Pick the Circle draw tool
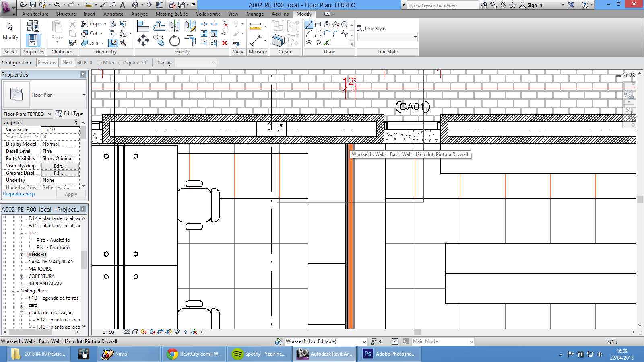The height and width of the screenshot is (362, 644). [x=344, y=25]
